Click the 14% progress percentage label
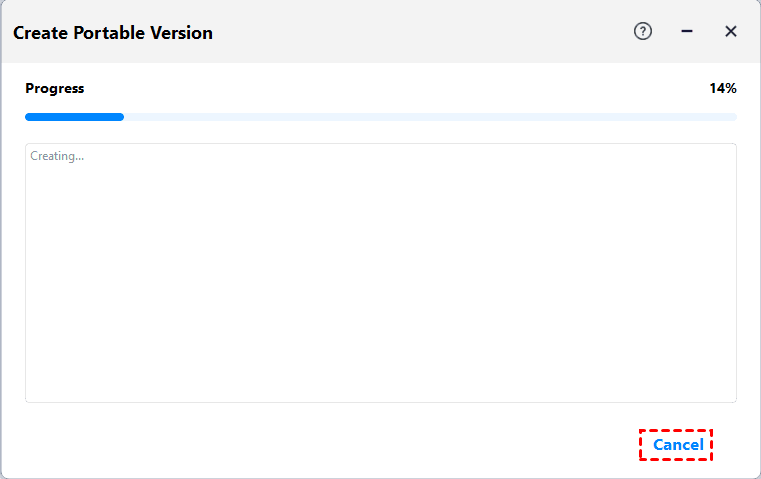Screen dimensions: 761x479 [723, 88]
